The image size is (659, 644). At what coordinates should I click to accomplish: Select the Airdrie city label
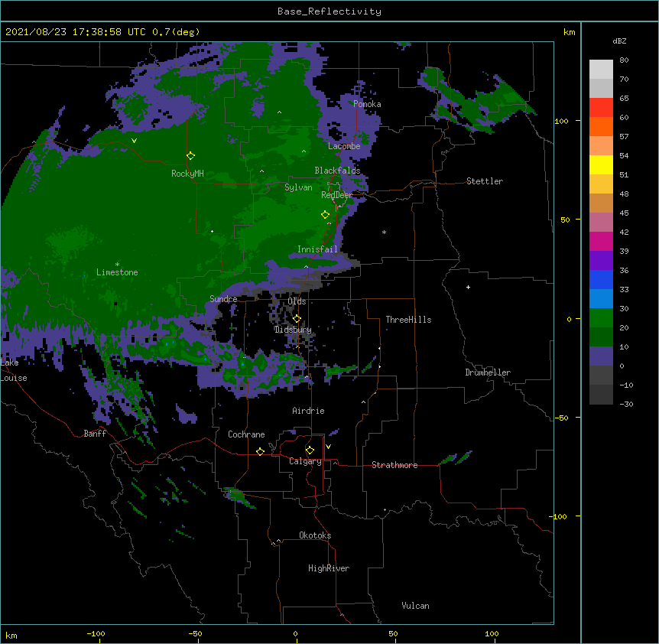click(x=308, y=411)
